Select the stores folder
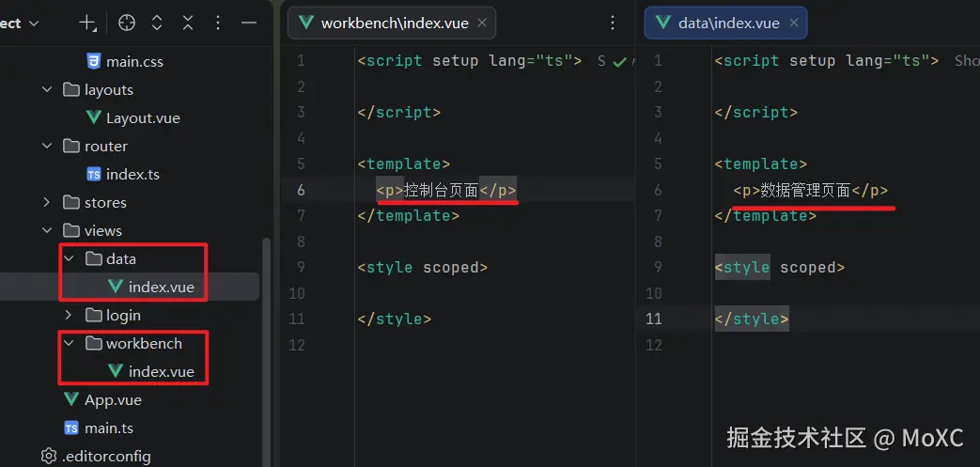Image resolution: width=980 pixels, height=467 pixels. (105, 203)
